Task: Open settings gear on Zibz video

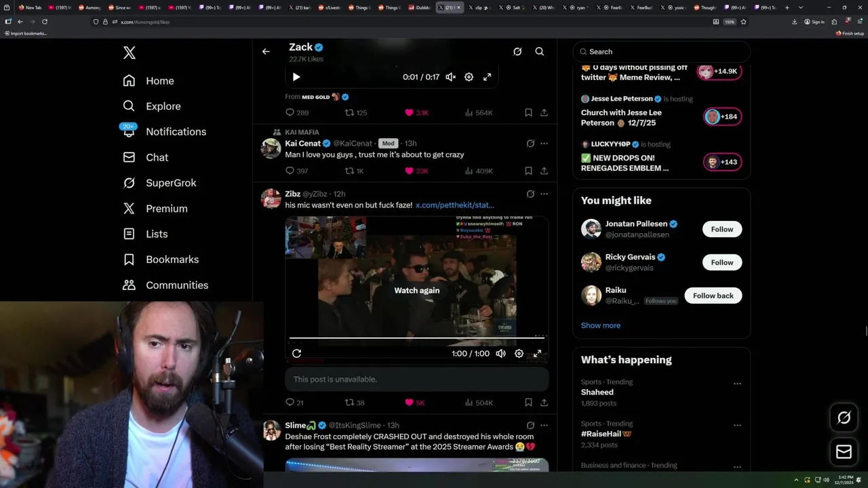Action: coord(519,354)
